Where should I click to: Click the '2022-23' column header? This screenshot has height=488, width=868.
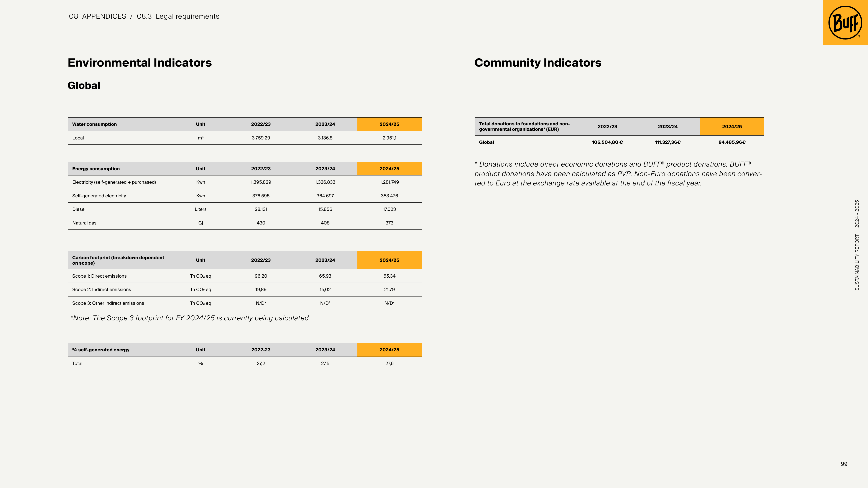click(261, 350)
